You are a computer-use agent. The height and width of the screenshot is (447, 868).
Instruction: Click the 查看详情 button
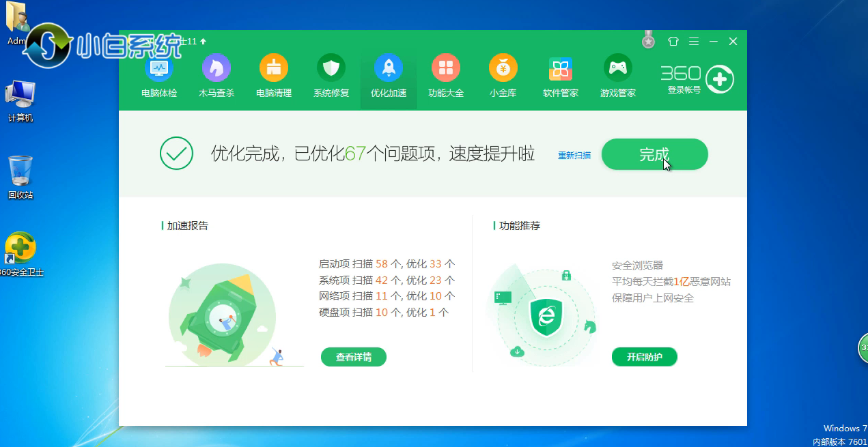coord(354,357)
